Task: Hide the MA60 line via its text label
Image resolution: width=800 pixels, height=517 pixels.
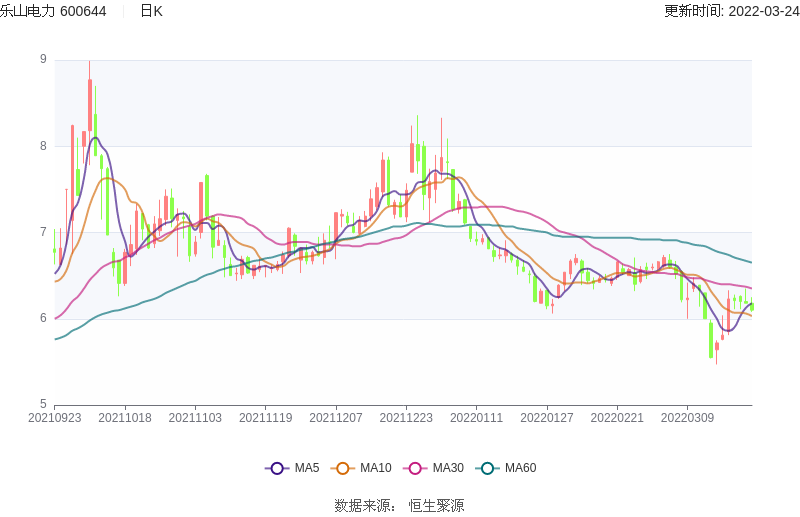Action: click(520, 468)
